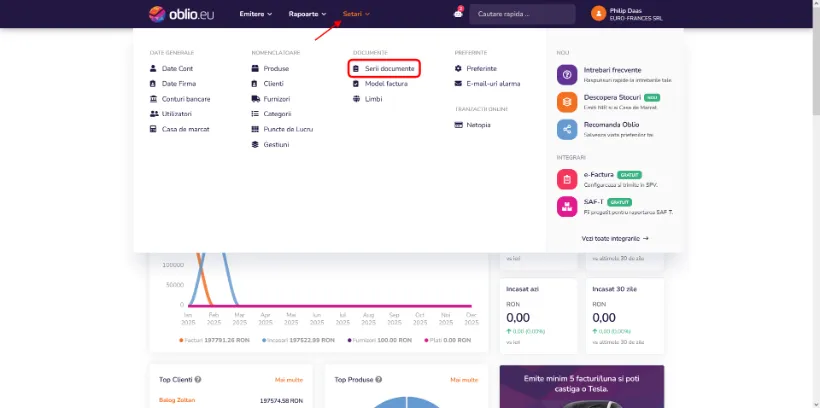Screen dimensions: 820x408
Task: Open Balog Zoltan client link
Action: point(177,400)
